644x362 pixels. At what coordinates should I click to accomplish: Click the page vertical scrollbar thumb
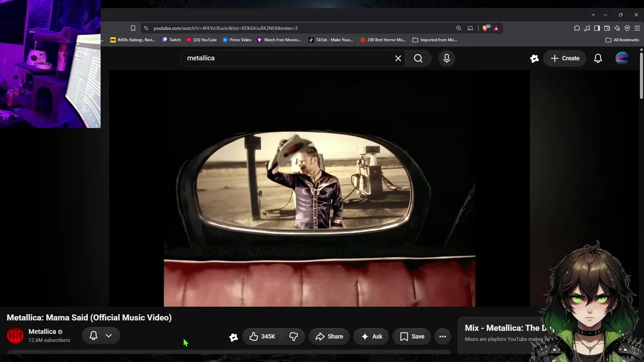coord(641,75)
